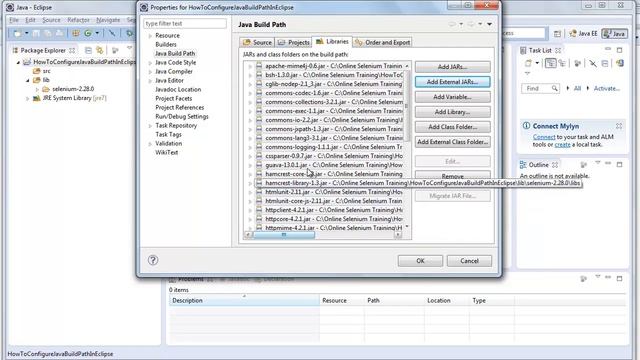
Task: Confirm dialog with OK button
Action: [420, 261]
